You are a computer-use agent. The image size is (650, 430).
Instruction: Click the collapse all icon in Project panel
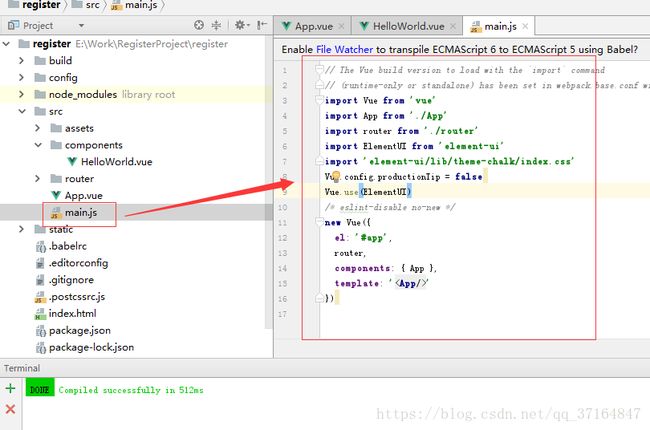pos(216,25)
